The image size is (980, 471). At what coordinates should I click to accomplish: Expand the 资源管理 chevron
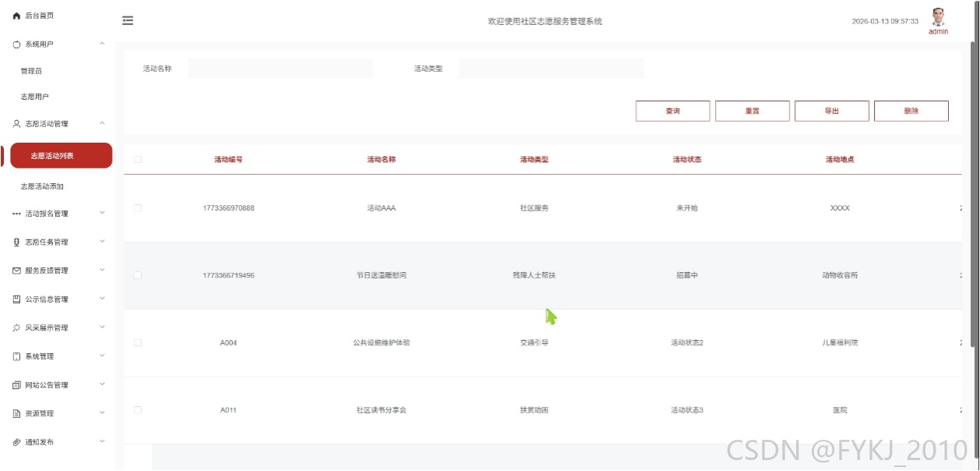102,413
